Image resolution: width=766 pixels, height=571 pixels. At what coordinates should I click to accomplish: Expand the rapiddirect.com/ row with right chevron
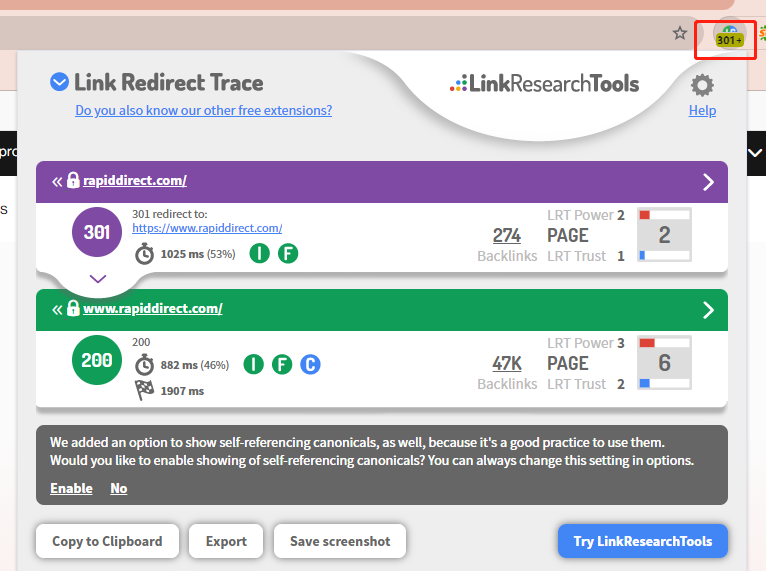[708, 182]
